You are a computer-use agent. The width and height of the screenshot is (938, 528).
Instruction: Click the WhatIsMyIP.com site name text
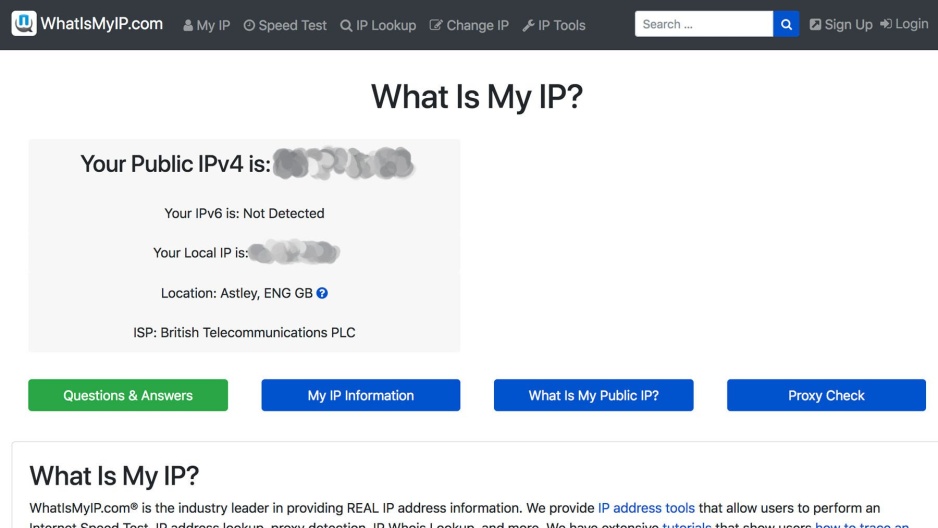coord(102,24)
